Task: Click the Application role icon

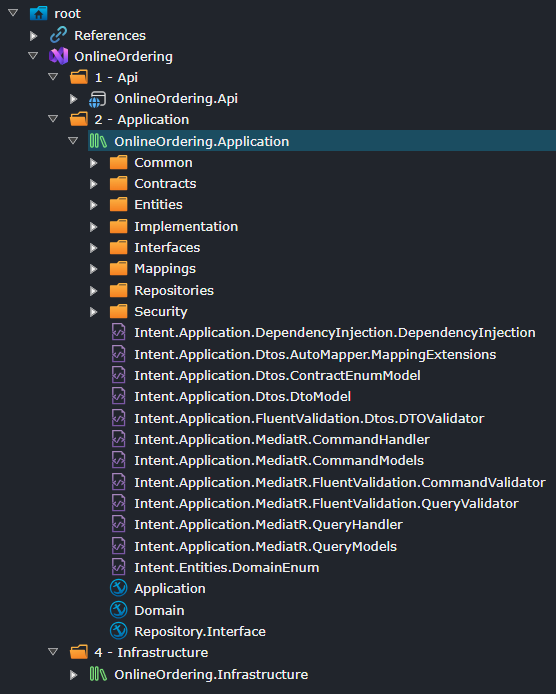Action: pos(118,588)
